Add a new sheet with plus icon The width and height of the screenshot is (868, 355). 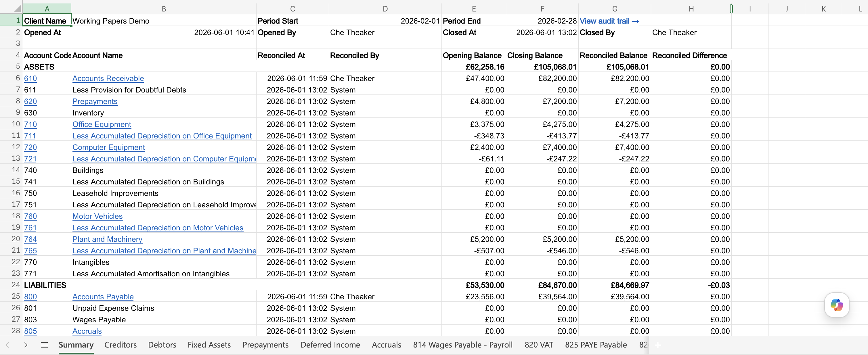coord(658,345)
